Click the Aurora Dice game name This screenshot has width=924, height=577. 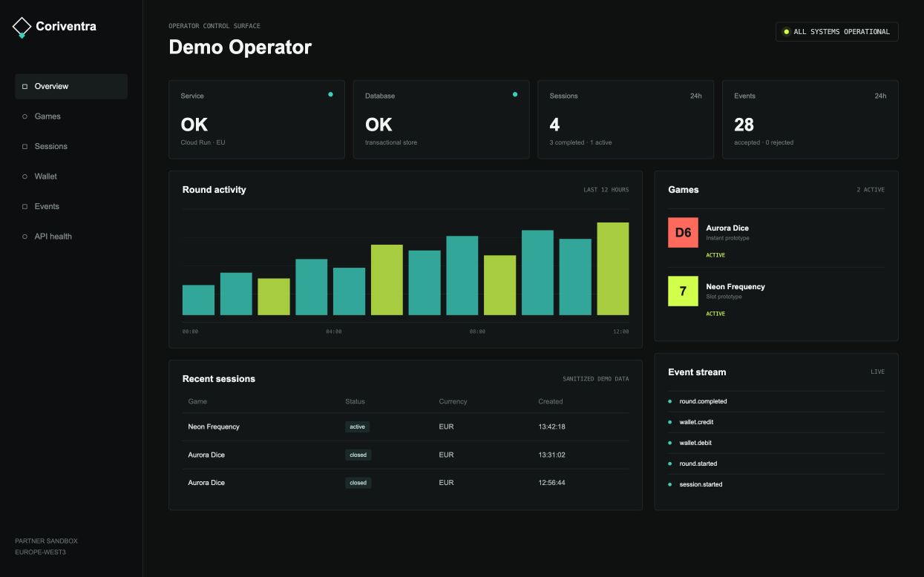pos(727,228)
